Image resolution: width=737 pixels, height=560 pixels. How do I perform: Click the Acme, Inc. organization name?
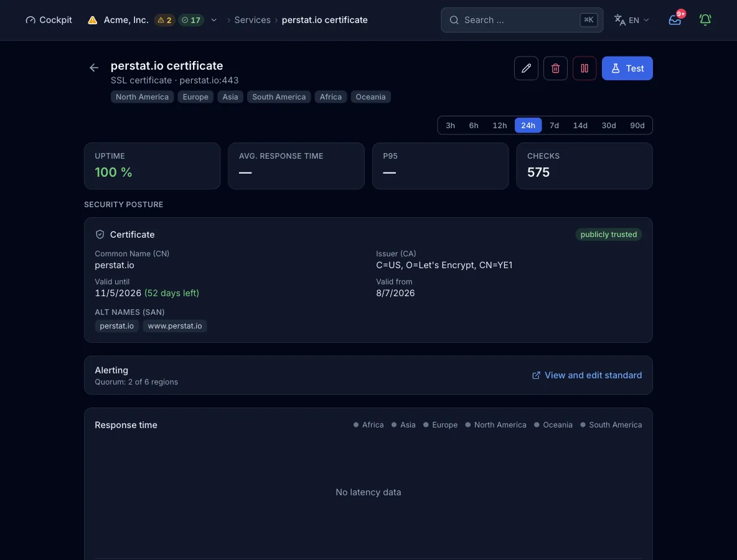(x=126, y=20)
